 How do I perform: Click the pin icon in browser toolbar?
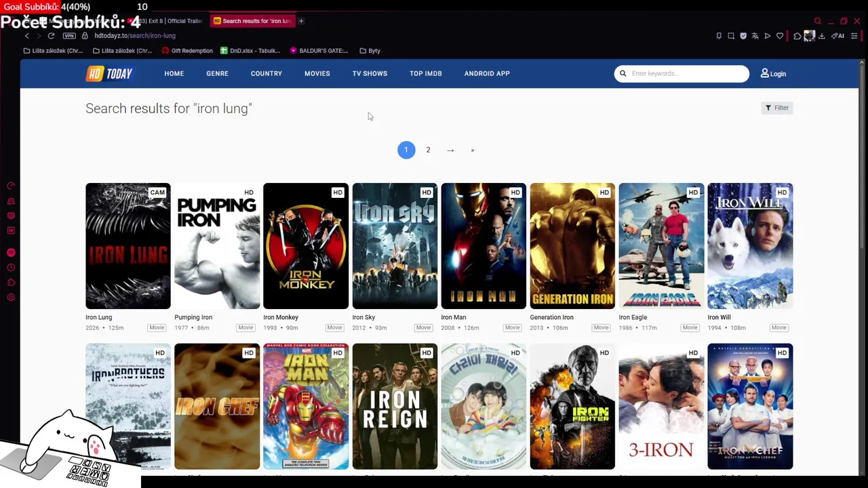tap(719, 36)
